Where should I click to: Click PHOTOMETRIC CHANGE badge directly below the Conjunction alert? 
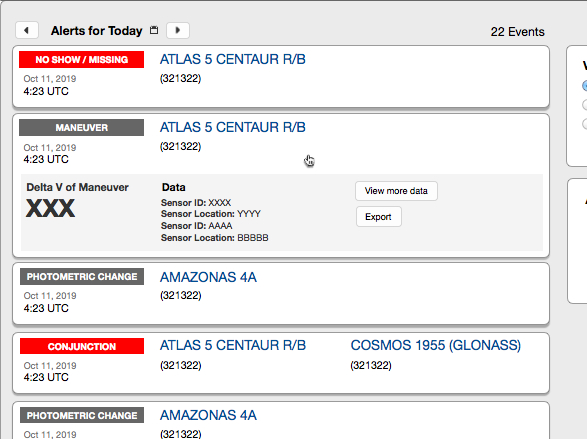pyautogui.click(x=82, y=415)
